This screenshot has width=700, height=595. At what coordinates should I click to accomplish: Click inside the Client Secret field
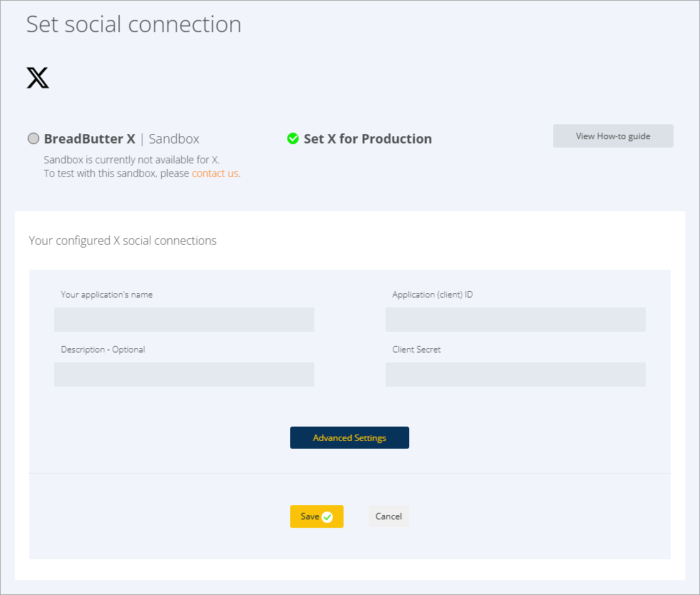tap(515, 375)
